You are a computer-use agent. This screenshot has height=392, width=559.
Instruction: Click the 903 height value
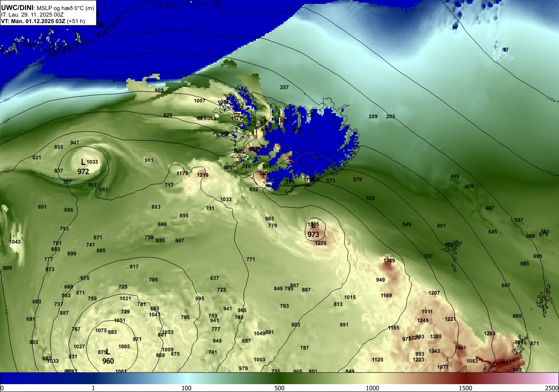pyautogui.click(x=34, y=342)
